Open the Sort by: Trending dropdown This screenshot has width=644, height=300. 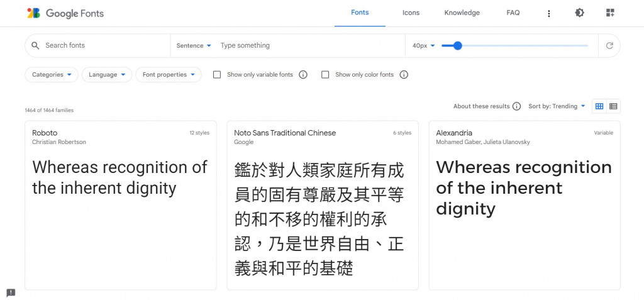pos(557,106)
